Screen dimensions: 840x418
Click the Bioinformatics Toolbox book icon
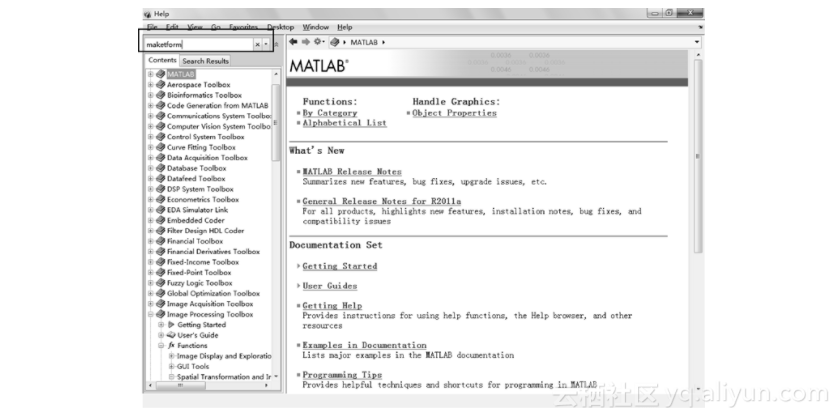tap(161, 95)
